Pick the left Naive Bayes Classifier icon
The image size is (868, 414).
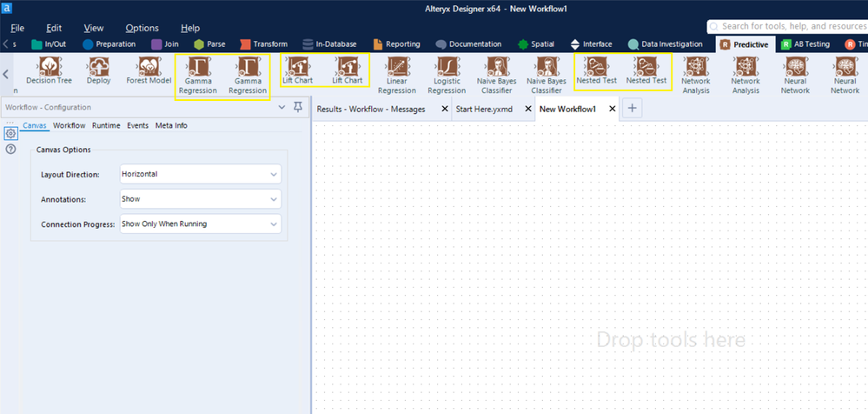[496, 66]
